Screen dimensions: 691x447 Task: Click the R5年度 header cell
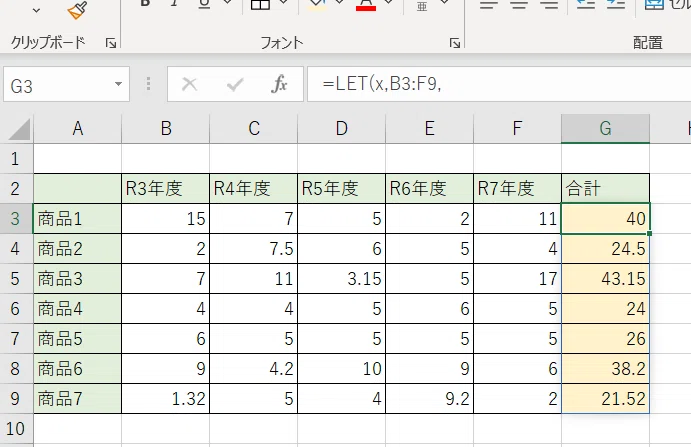point(342,189)
